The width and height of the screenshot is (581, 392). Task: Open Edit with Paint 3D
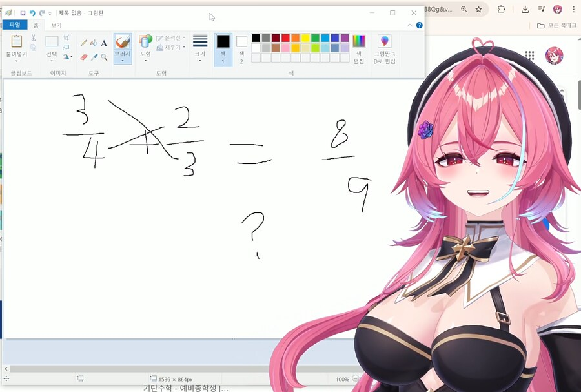pos(384,49)
